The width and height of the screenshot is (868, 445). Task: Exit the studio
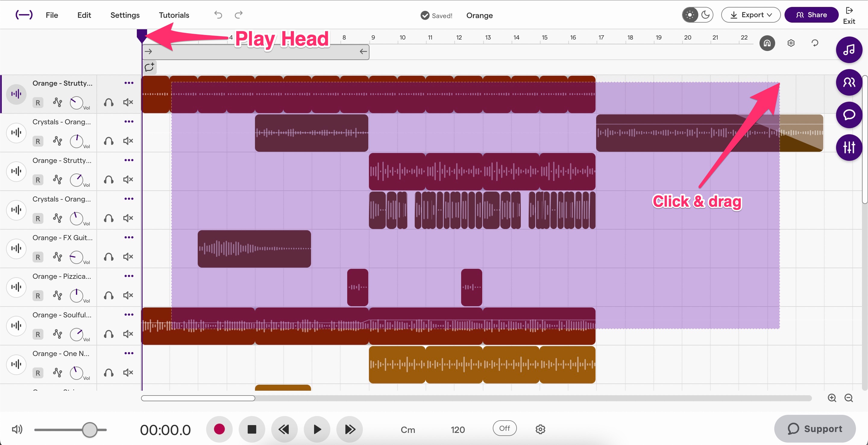[x=849, y=15]
